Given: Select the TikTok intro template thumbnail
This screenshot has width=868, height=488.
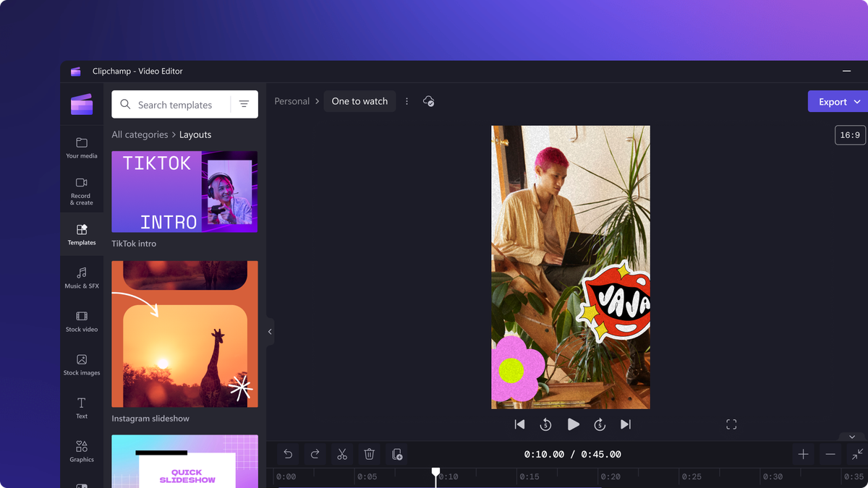Looking at the screenshot, I should tap(184, 192).
